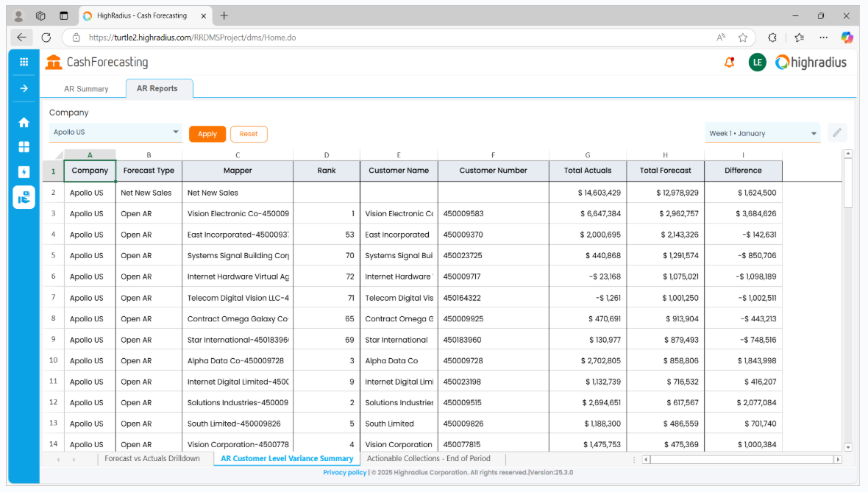Click the Net New Sales forecast type cell
Screen dimensions: 868x492
[149, 193]
